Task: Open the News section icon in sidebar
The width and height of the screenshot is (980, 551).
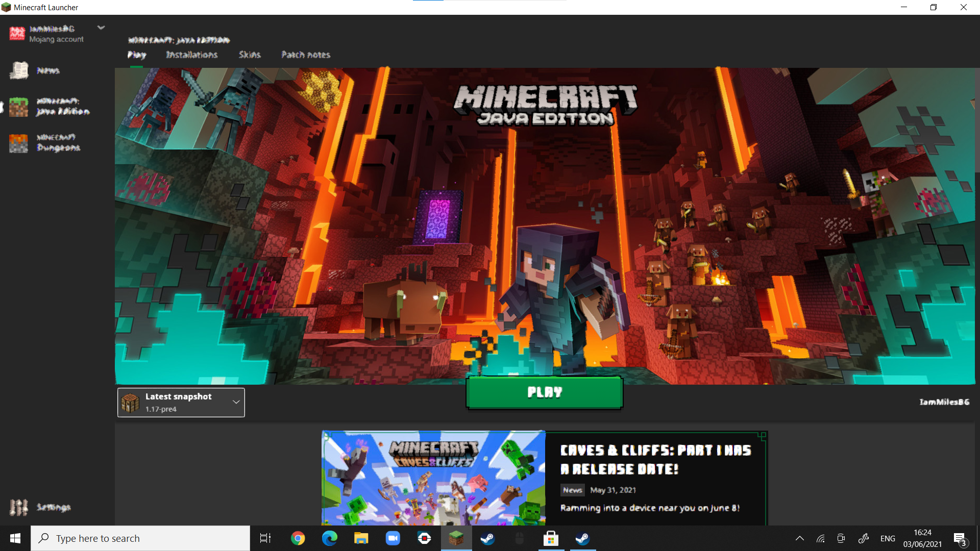Action: coord(19,70)
